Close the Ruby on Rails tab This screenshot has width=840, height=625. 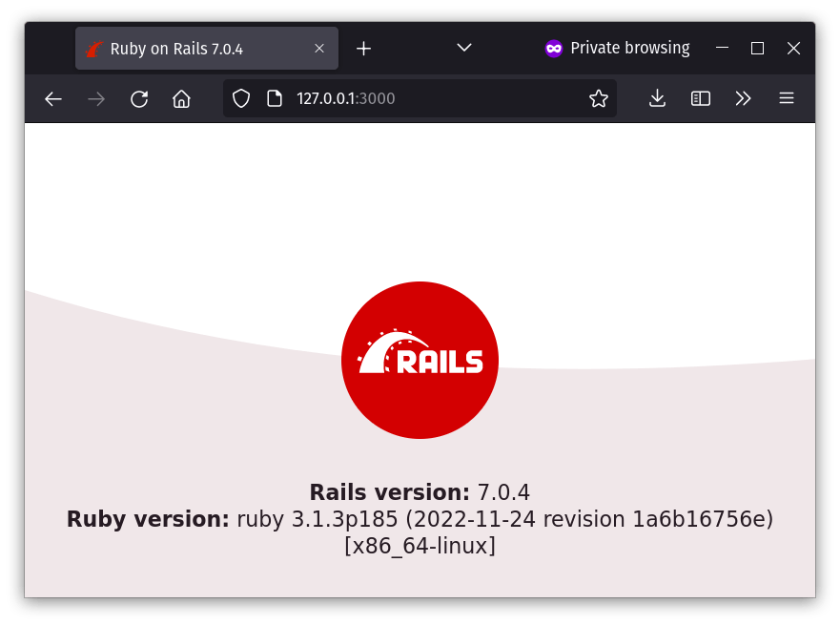click(x=319, y=48)
